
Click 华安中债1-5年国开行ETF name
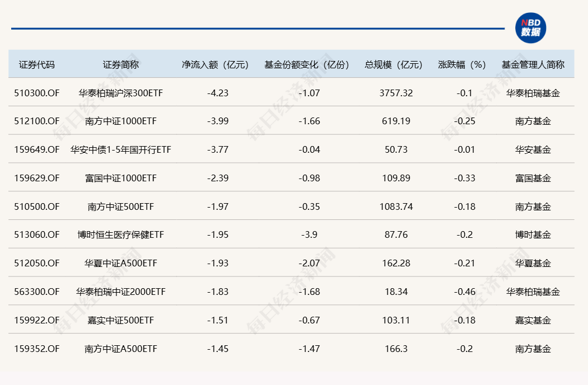pos(120,150)
